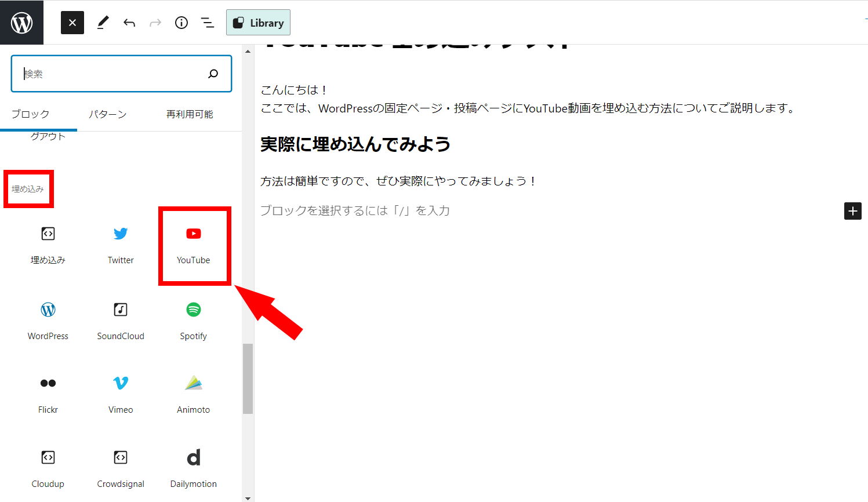Screen dimensions: 868x502
Task: Insert the SoundCloud embed block
Action: 121,321
